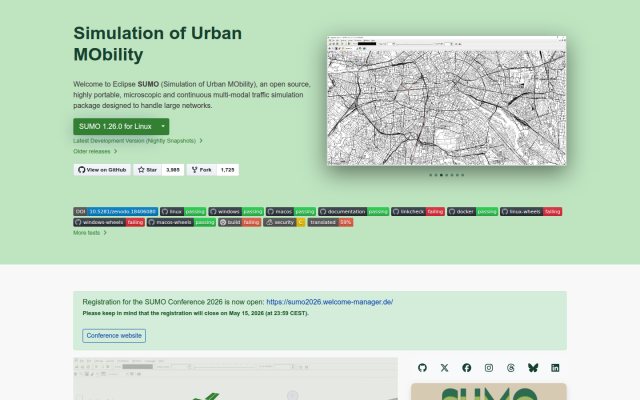
Task: Click the linkcheck failing badge
Action: pos(418,211)
